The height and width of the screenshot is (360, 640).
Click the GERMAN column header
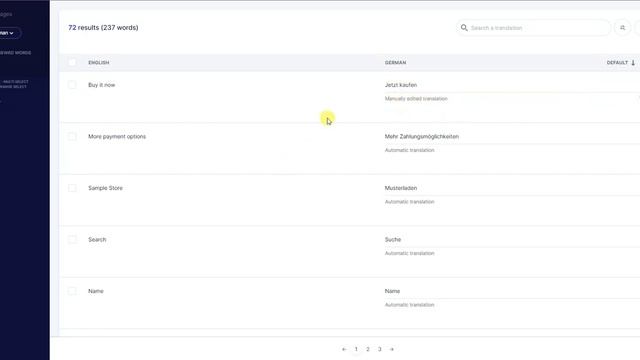395,62
